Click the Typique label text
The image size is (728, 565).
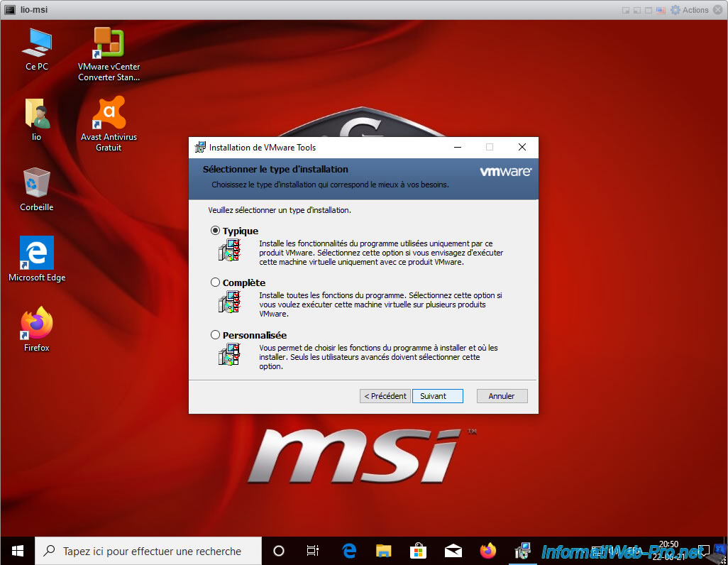pyautogui.click(x=240, y=231)
